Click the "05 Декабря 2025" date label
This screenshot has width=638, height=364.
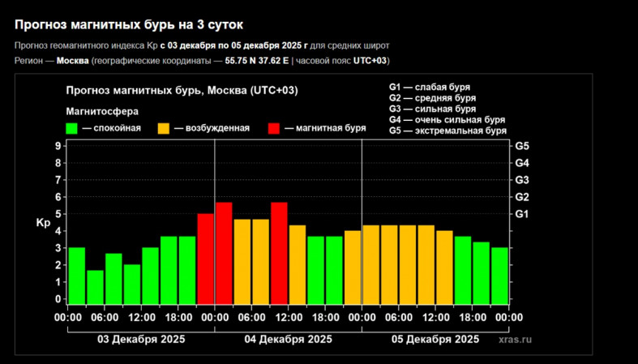435,339
